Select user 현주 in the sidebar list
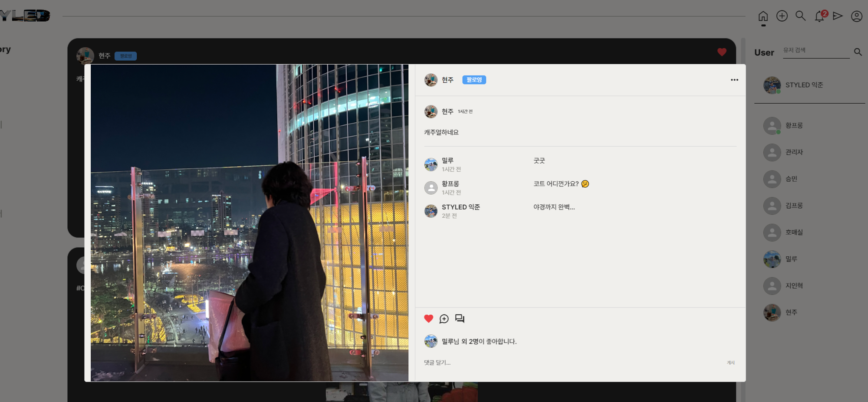This screenshot has height=402, width=868. pos(780,313)
